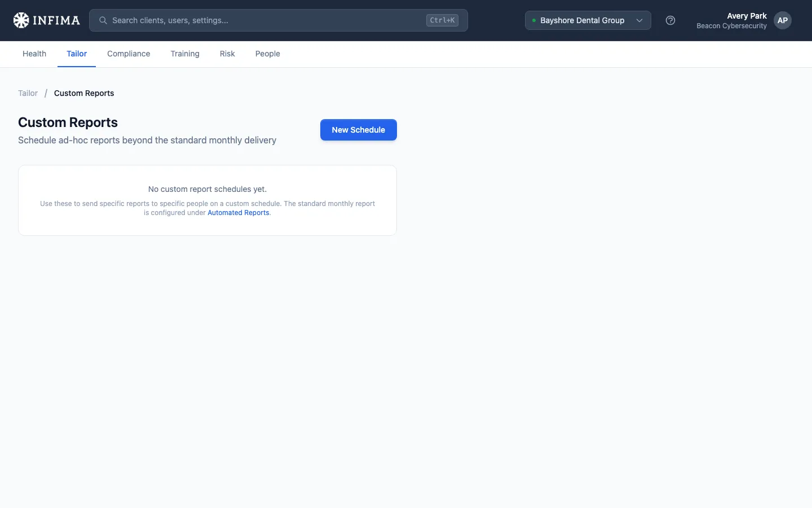Open the help question mark icon

click(x=670, y=20)
